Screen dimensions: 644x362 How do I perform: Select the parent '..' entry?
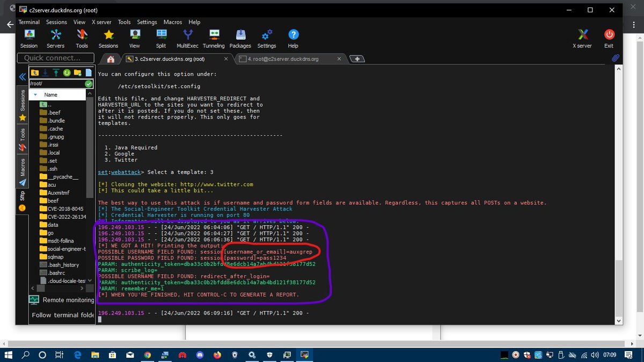(x=46, y=105)
